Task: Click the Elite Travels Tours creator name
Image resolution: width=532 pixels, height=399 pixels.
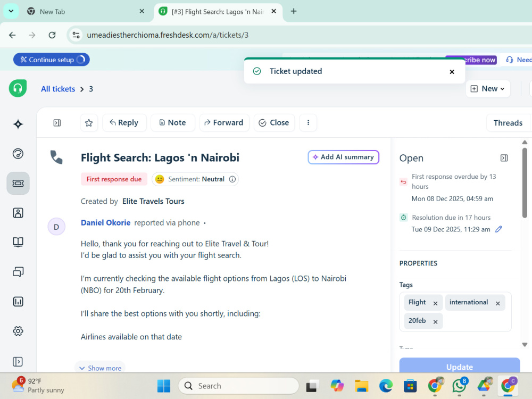Action: pos(153,201)
